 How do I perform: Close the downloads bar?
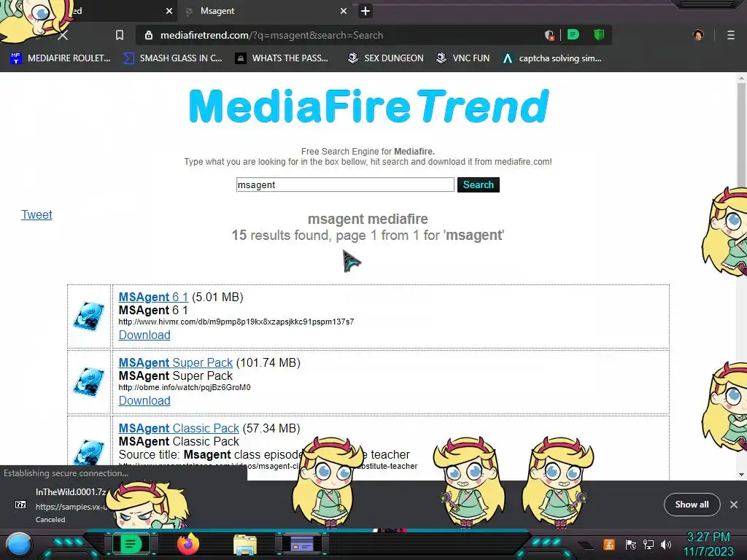[x=734, y=505]
